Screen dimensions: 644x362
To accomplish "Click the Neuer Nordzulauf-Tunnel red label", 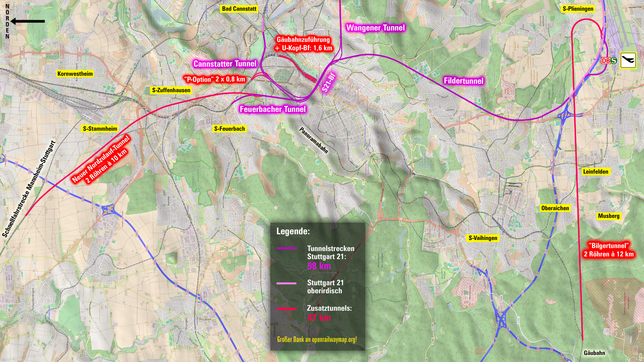I will tap(101, 160).
